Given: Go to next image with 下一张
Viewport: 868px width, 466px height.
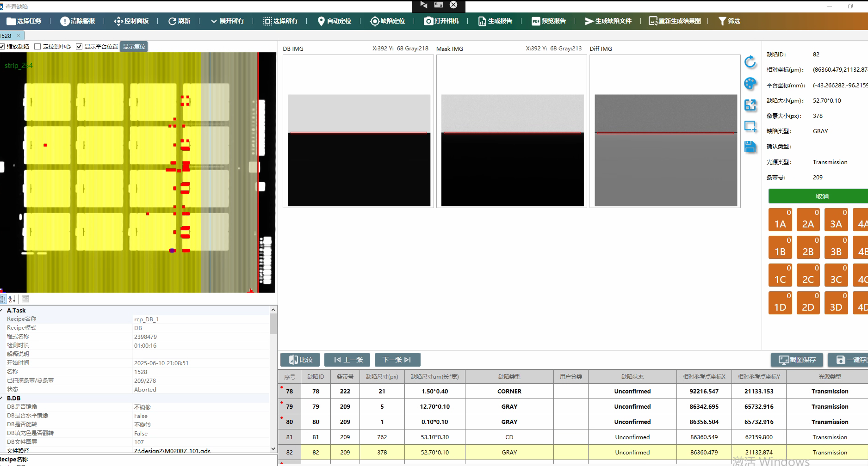Looking at the screenshot, I should pyautogui.click(x=397, y=360).
